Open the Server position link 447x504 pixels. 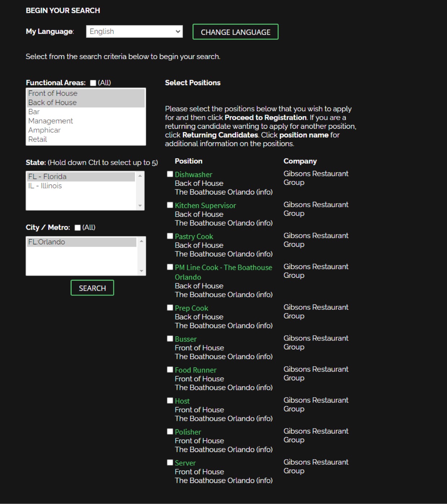(x=185, y=463)
